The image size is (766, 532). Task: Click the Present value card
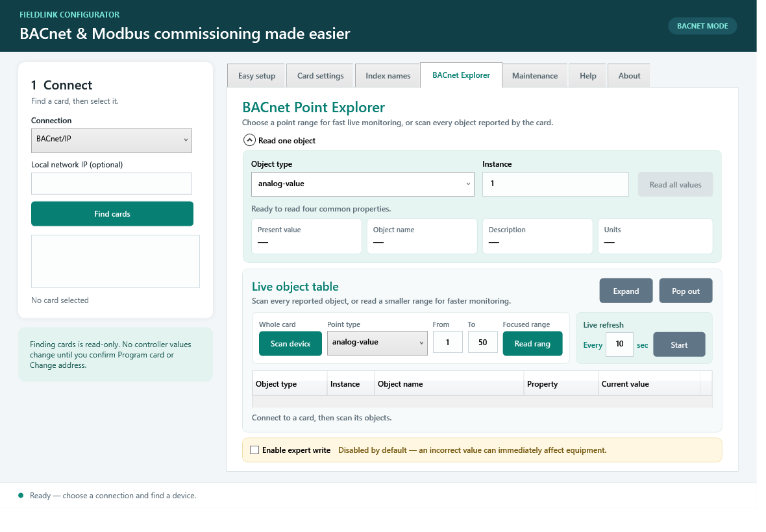click(306, 236)
